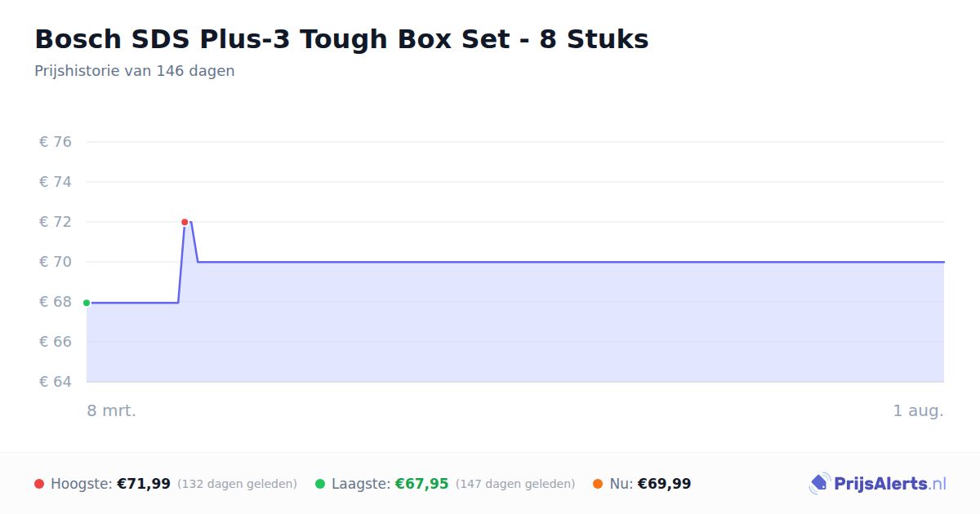Click the green Laagste legend dot

point(320,484)
